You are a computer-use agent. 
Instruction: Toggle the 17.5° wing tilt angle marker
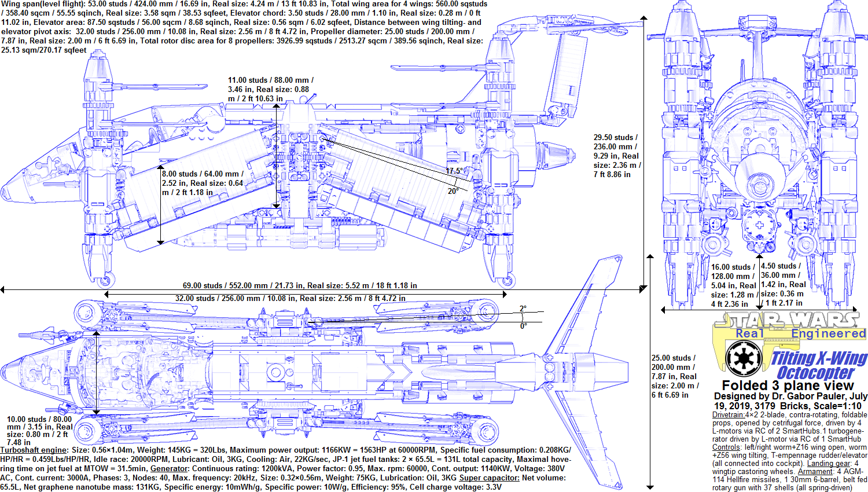pos(454,171)
